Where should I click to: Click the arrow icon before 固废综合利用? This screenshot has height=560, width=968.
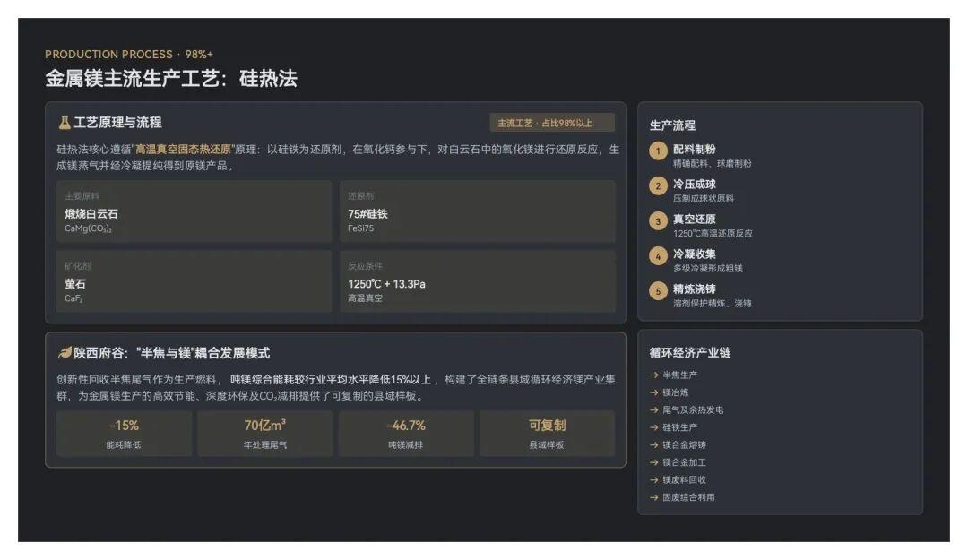654,497
